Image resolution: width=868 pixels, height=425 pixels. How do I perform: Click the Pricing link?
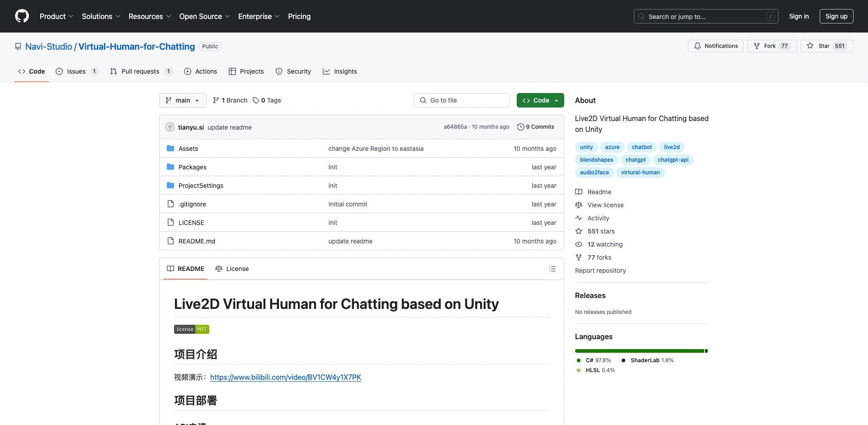pos(299,16)
